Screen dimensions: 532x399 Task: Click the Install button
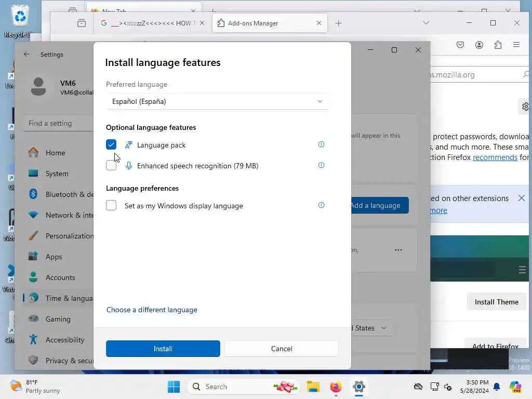point(163,349)
